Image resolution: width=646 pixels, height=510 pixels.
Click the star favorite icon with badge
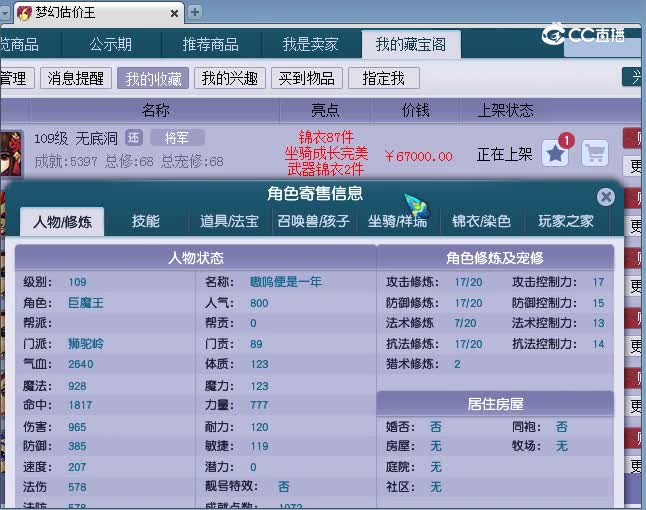556,152
